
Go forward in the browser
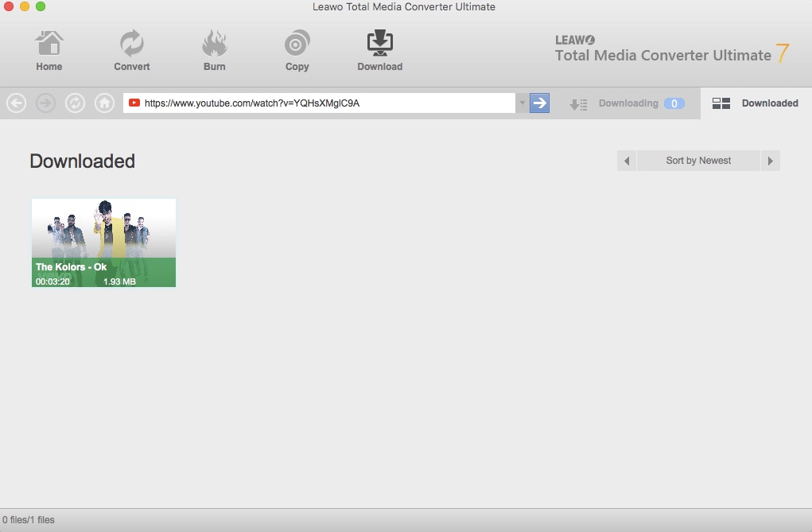tap(46, 103)
